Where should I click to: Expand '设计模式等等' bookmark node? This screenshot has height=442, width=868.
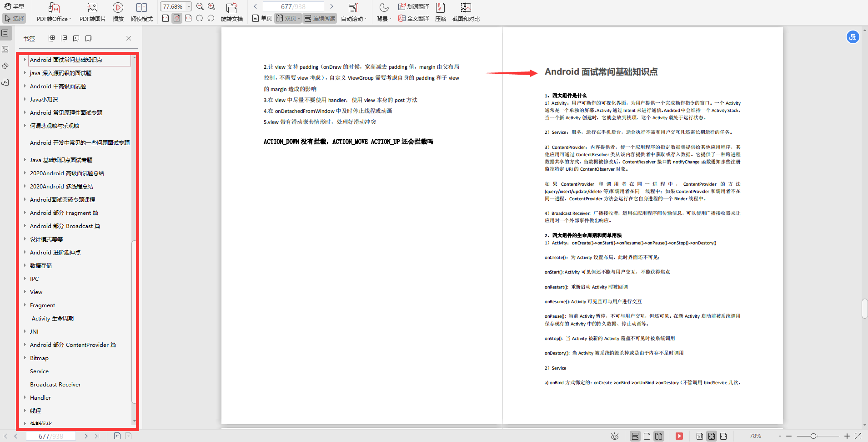(25, 239)
